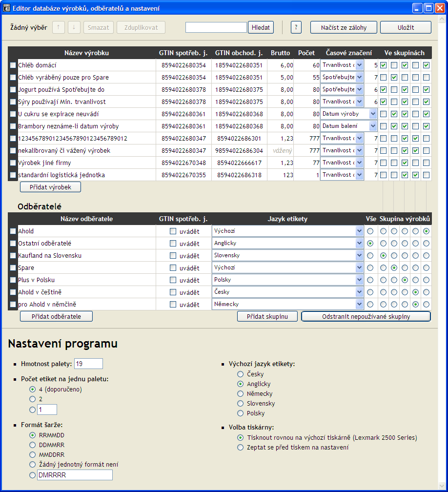
Task: Choose Žádný jednotný formát není option
Action: coord(32,464)
